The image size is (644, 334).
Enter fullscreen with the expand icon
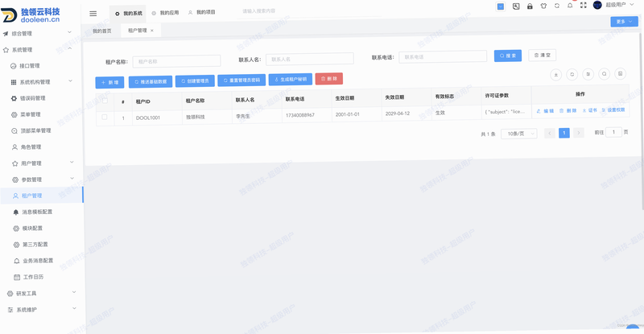(583, 5)
